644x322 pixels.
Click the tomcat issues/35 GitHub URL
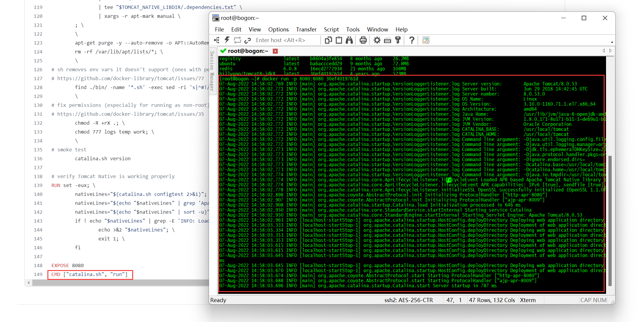click(130, 114)
